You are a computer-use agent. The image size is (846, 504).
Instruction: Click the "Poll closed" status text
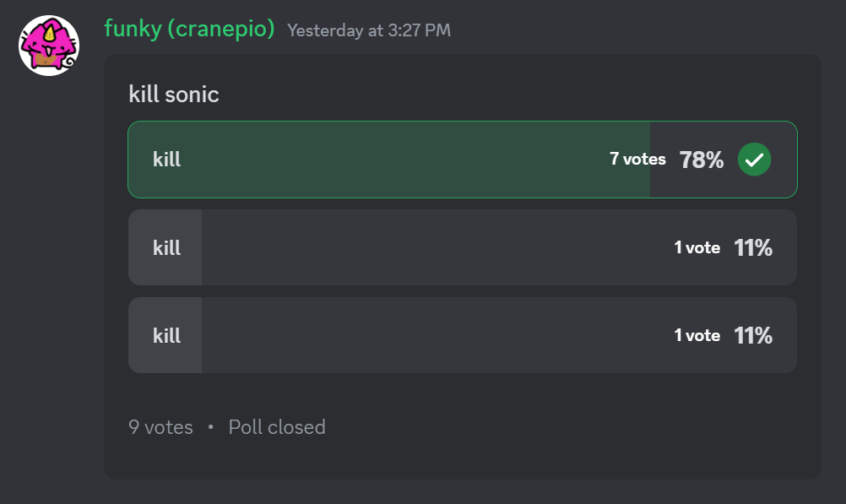(277, 427)
